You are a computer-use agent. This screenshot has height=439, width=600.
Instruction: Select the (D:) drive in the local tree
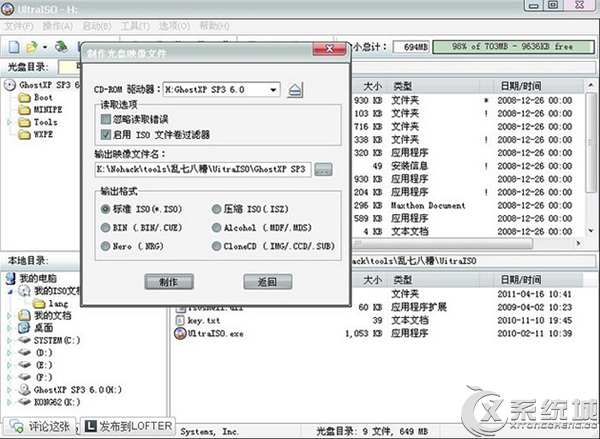coord(35,352)
